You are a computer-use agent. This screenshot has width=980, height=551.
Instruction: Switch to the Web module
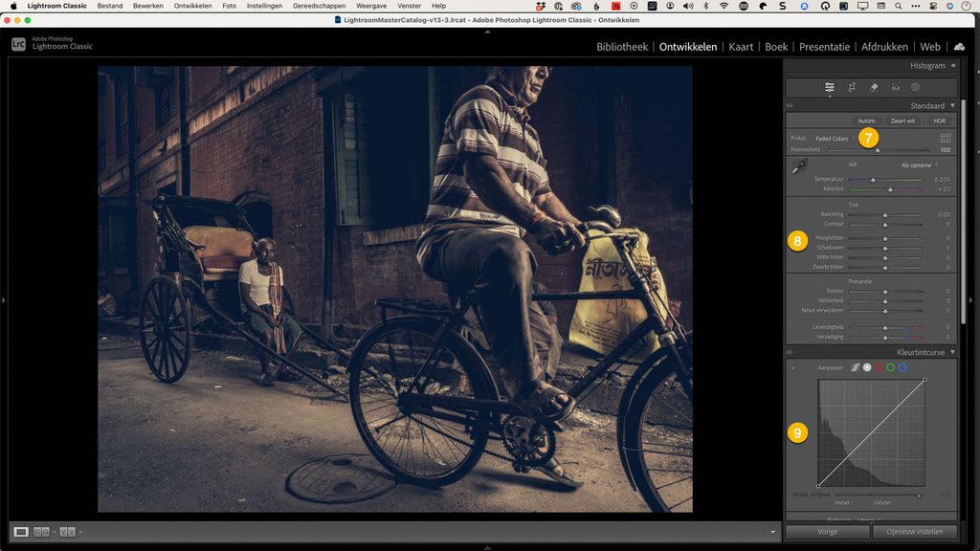(930, 47)
